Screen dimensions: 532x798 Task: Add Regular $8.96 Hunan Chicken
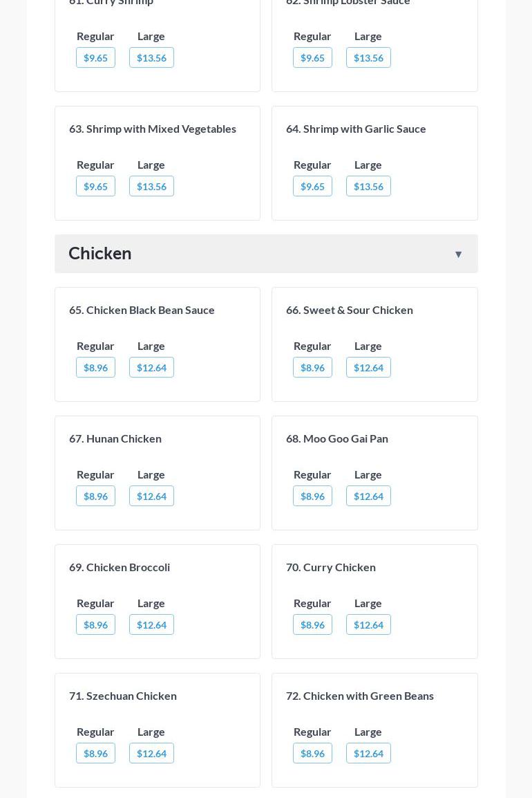(95, 497)
